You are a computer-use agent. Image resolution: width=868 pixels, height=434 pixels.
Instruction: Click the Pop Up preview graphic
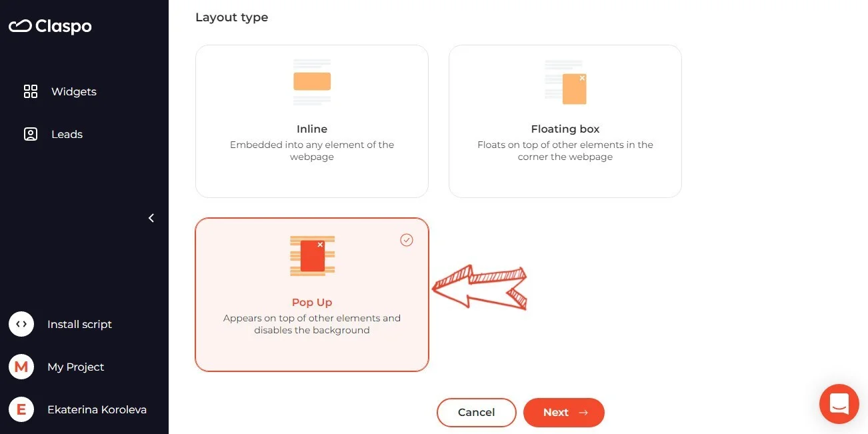click(x=311, y=255)
